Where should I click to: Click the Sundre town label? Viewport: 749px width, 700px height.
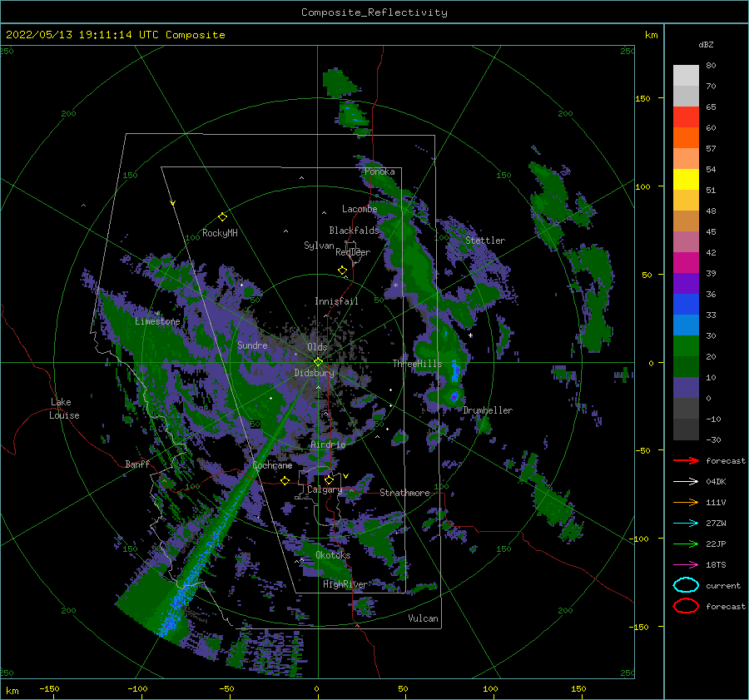pyautogui.click(x=252, y=345)
